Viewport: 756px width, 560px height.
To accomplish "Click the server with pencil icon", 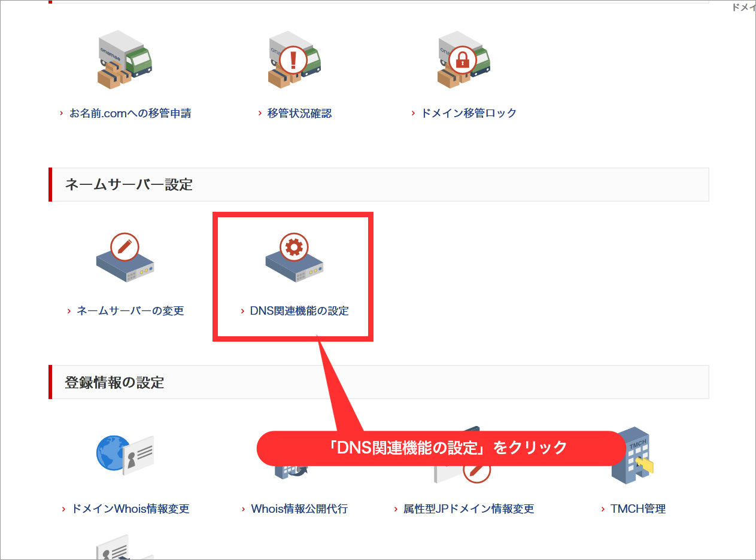I will click(x=125, y=258).
